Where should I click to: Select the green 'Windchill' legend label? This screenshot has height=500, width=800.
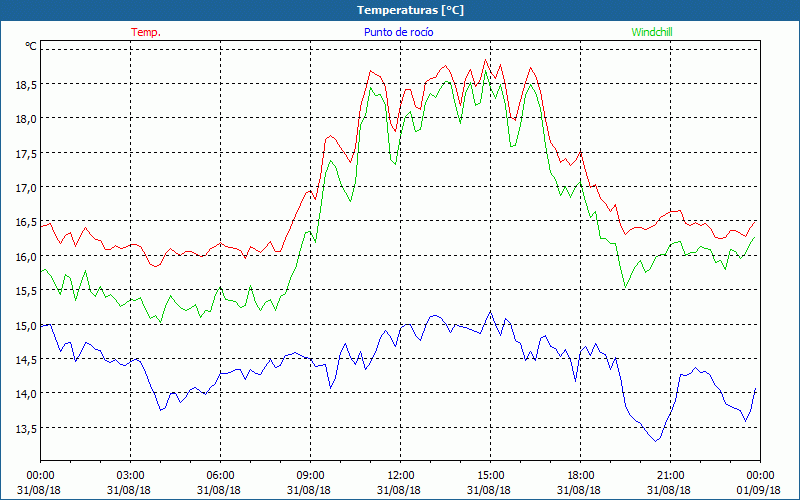[x=652, y=32]
